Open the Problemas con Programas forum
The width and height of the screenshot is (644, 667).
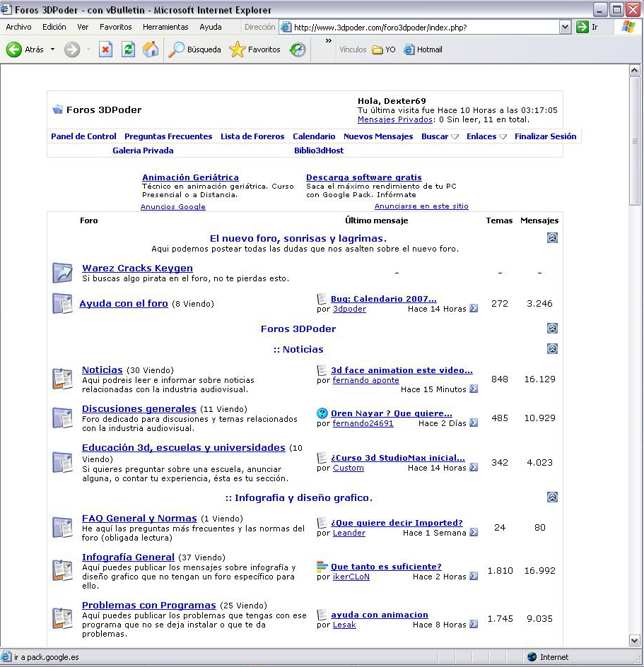pyautogui.click(x=149, y=605)
